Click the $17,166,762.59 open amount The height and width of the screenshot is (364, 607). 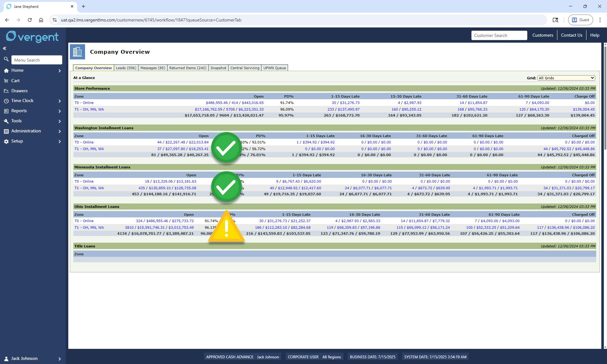(x=208, y=109)
